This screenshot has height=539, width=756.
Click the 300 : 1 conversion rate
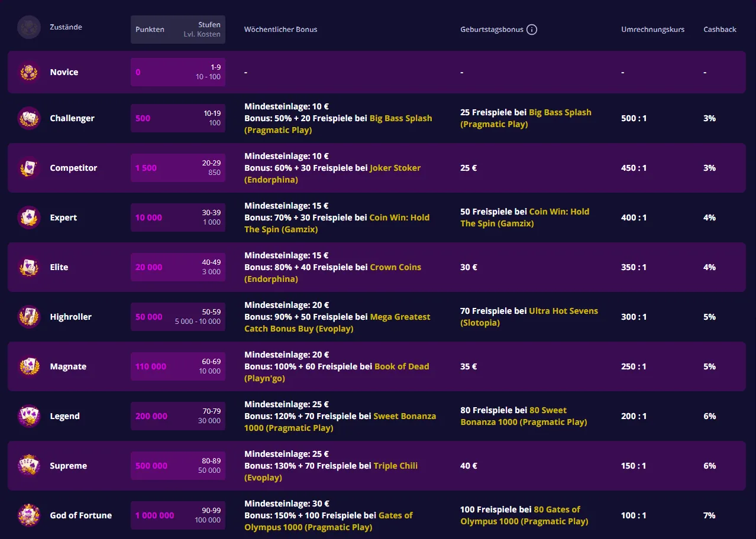coord(634,317)
